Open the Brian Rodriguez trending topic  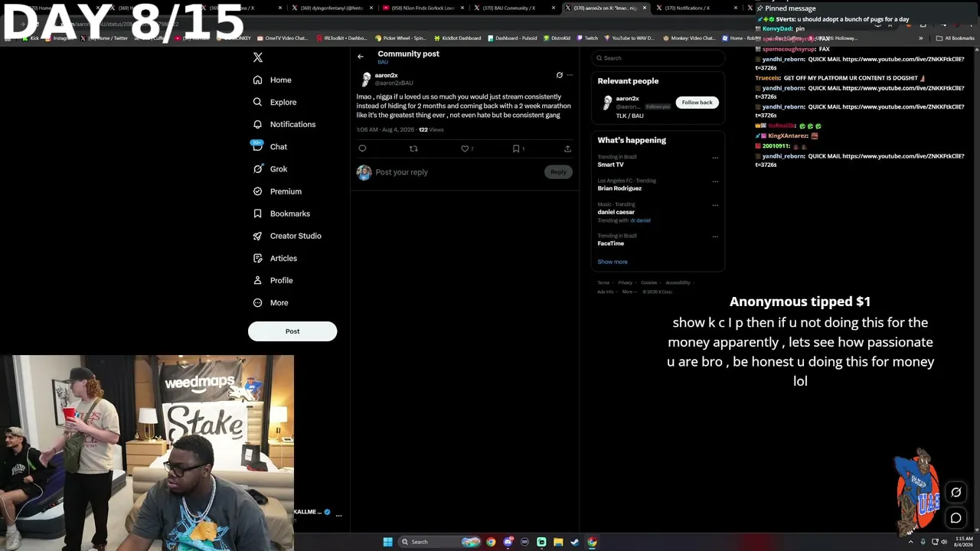[x=619, y=188]
